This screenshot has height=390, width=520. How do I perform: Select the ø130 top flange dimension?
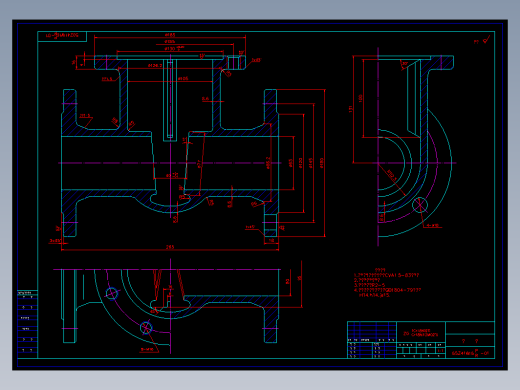tap(174, 49)
